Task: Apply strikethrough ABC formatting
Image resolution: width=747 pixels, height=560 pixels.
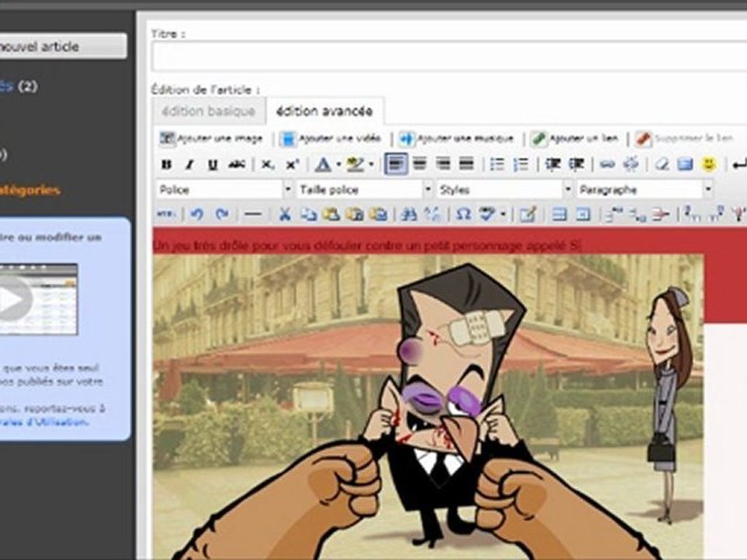Action: pos(237,165)
